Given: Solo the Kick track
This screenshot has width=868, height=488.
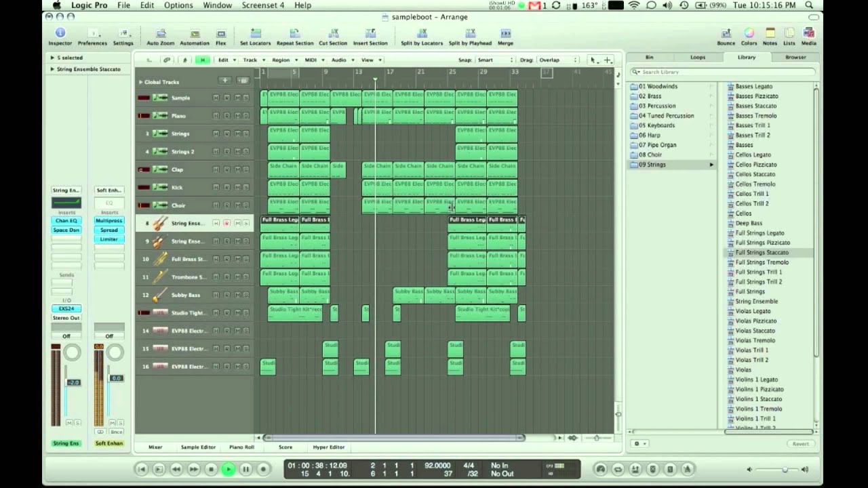Looking at the screenshot, I should pos(245,187).
